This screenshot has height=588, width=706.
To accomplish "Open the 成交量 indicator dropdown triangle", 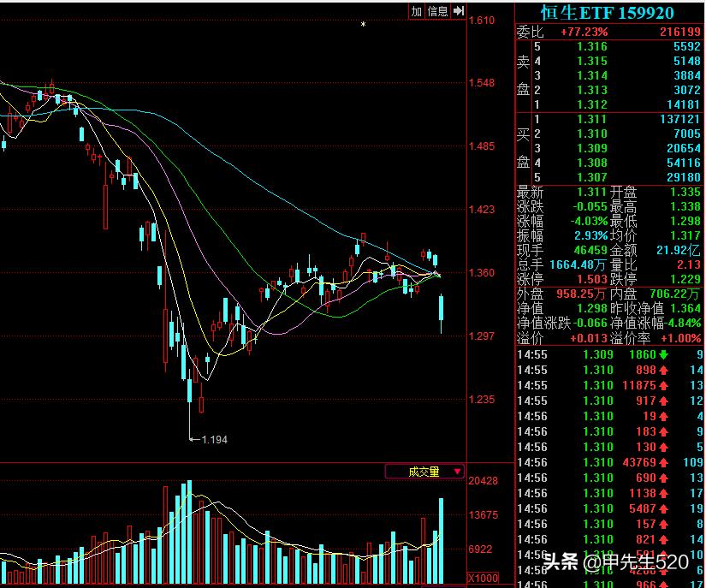I will [457, 472].
